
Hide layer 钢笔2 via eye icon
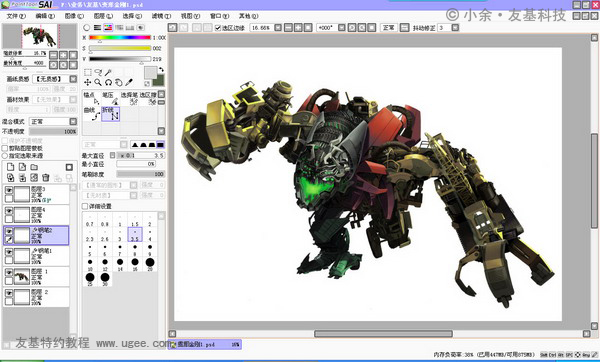pos(9,231)
